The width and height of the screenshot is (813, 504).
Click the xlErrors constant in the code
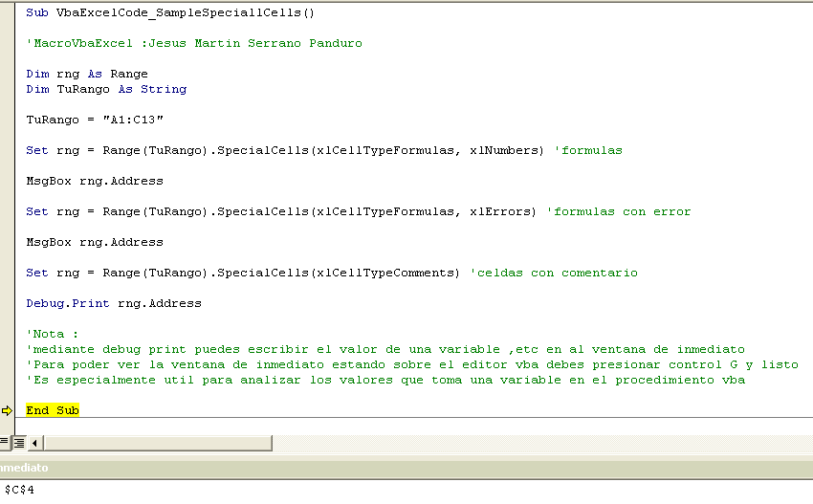499,211
